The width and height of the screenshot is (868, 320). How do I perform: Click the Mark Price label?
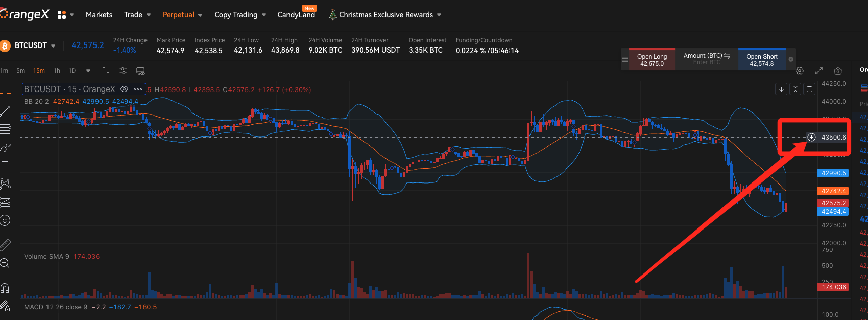click(171, 40)
